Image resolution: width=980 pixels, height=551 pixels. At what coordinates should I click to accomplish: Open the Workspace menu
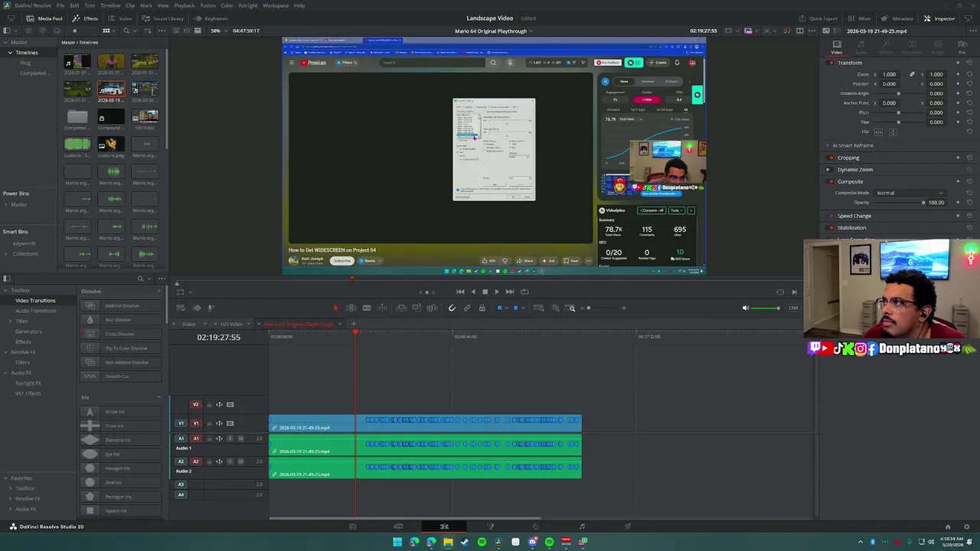[276, 5]
